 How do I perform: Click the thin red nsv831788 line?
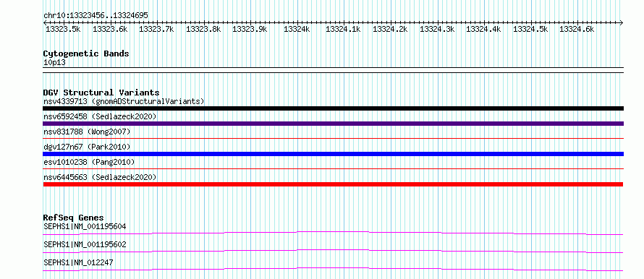point(333,139)
